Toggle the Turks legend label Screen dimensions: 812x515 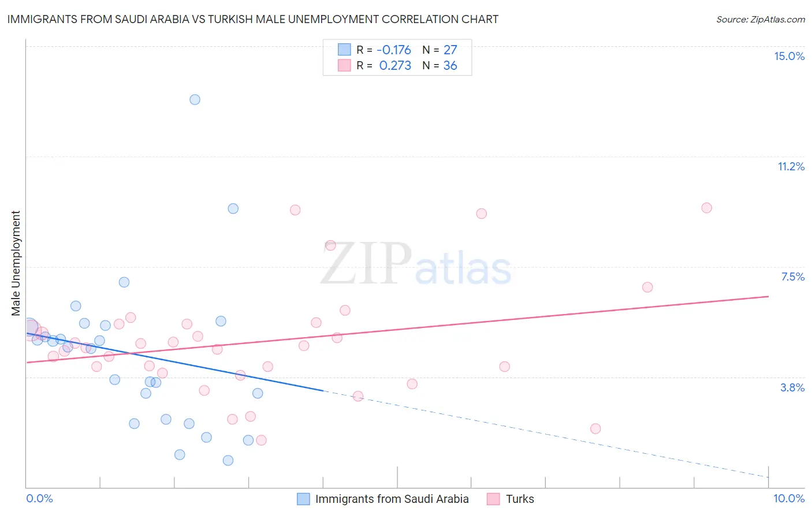point(520,499)
